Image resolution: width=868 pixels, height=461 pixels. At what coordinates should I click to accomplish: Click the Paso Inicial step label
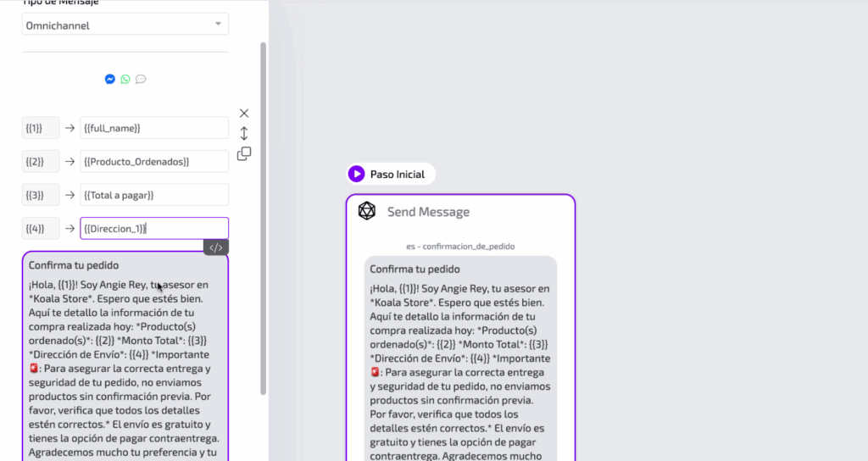click(x=398, y=174)
